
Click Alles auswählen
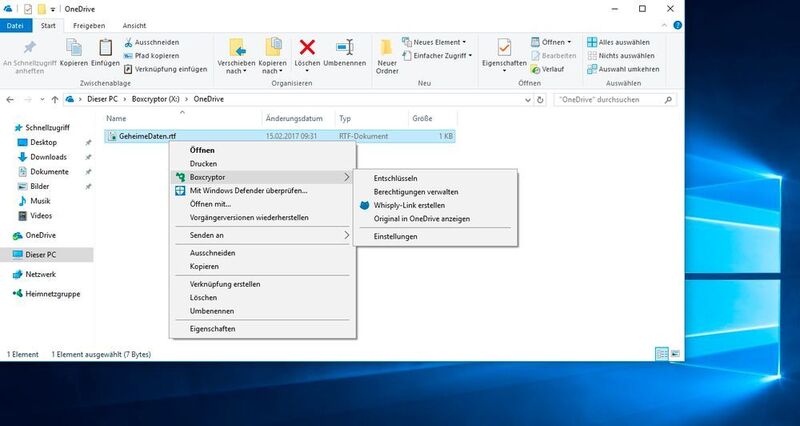click(618, 42)
